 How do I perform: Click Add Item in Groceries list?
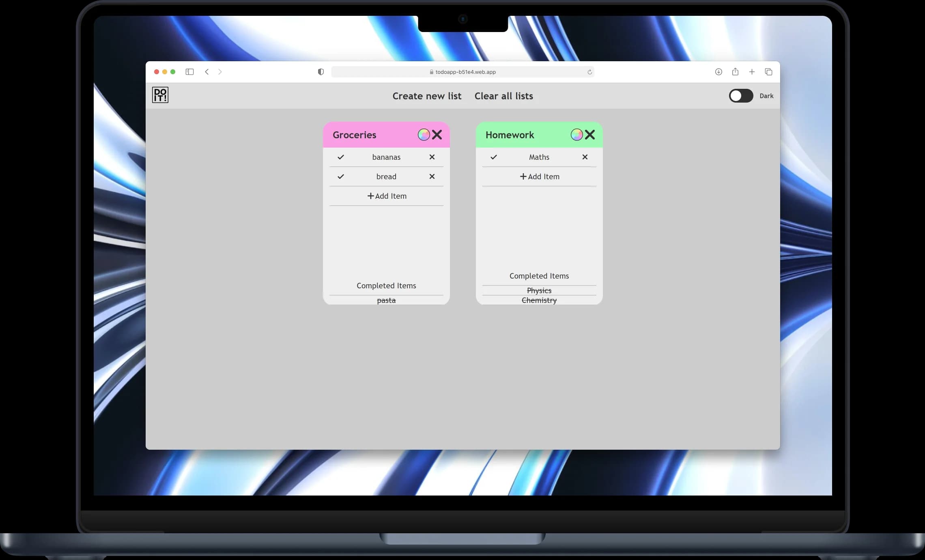tap(386, 195)
